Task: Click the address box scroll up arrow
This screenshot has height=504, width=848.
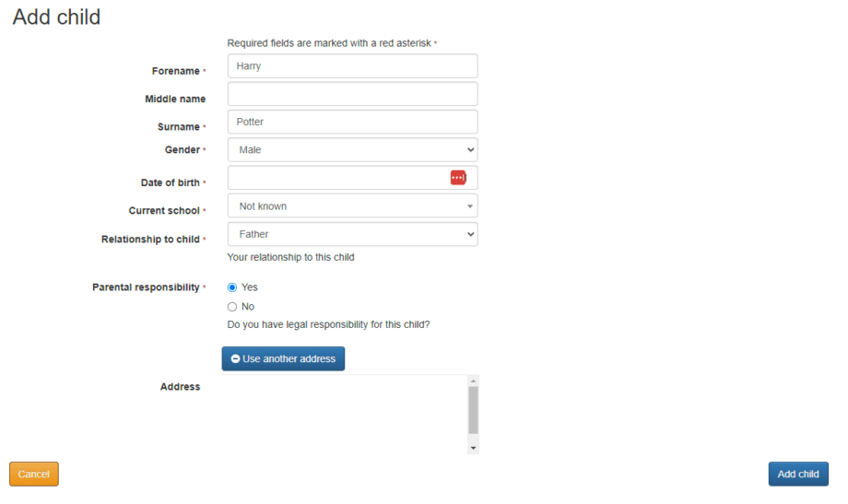Action: coord(473,381)
